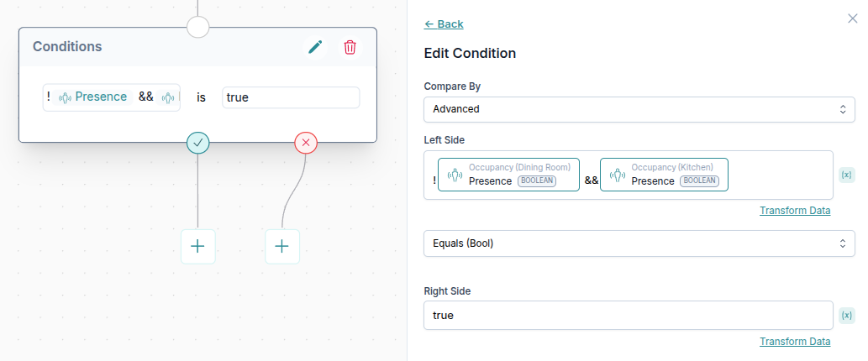Add a step under the false branch

282,246
